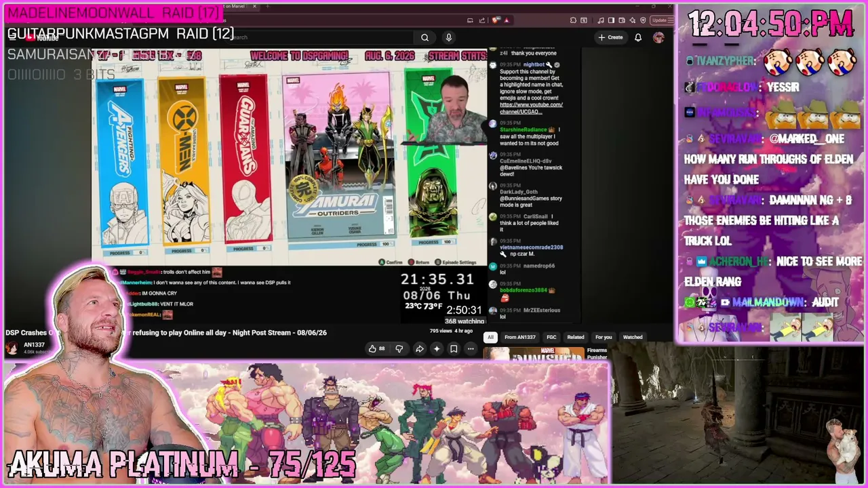Image resolution: width=868 pixels, height=488 pixels.
Task: Select the From AN1337 filter chip
Action: pos(519,337)
